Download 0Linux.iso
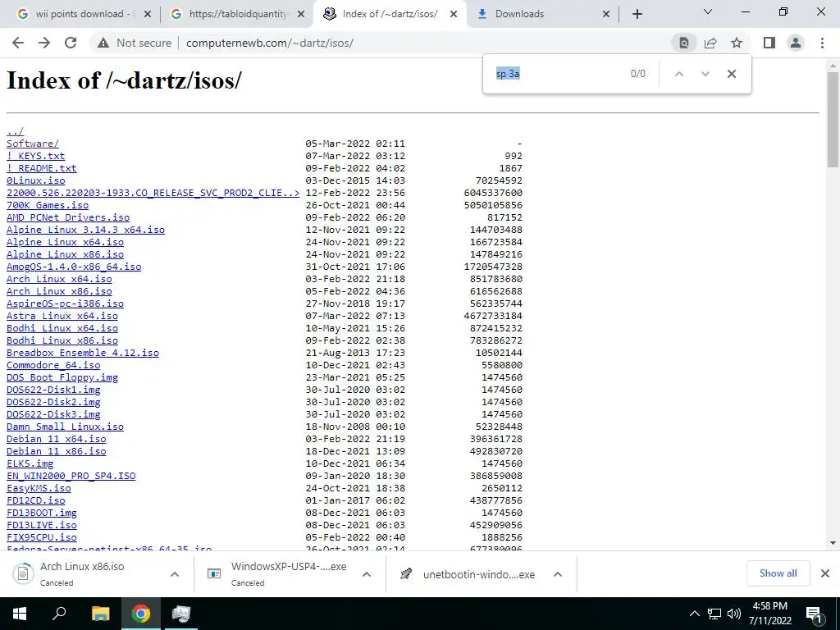The width and height of the screenshot is (840, 630). point(35,180)
